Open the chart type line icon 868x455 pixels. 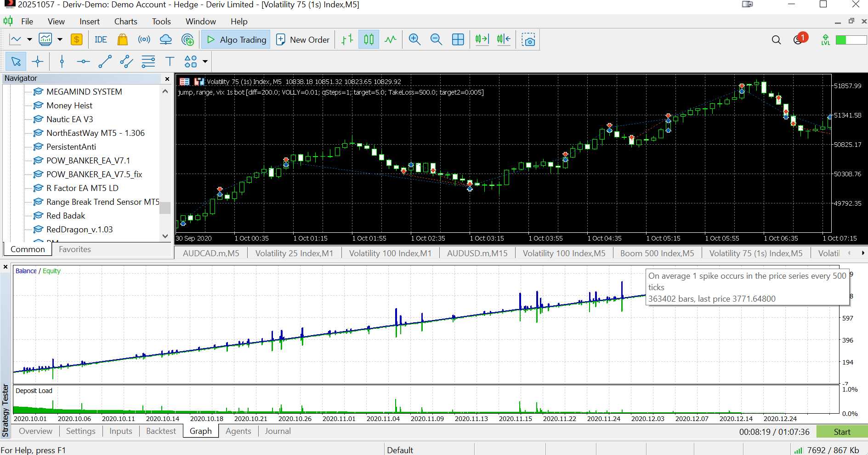pyautogui.click(x=16, y=39)
